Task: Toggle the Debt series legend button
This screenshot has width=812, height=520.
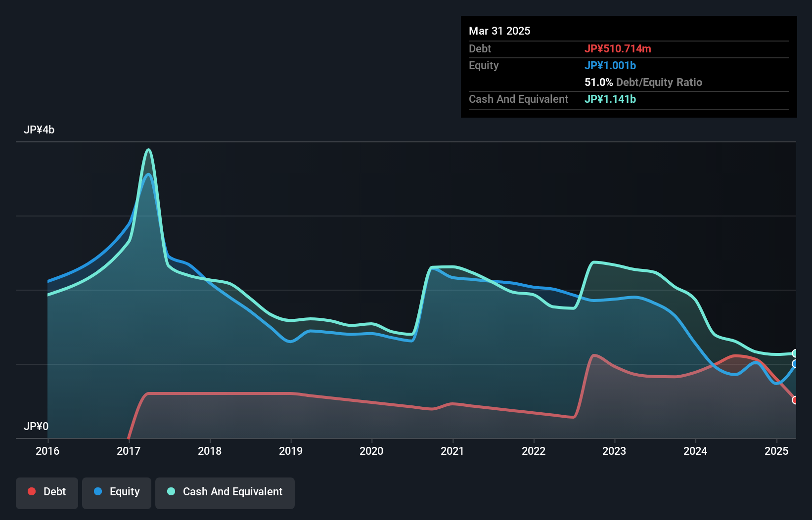Action: tap(47, 493)
